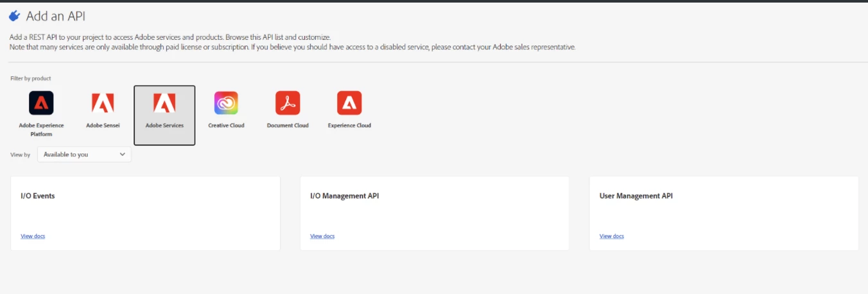View docs for I/O Management API
The height and width of the screenshot is (294, 868).
pos(322,236)
